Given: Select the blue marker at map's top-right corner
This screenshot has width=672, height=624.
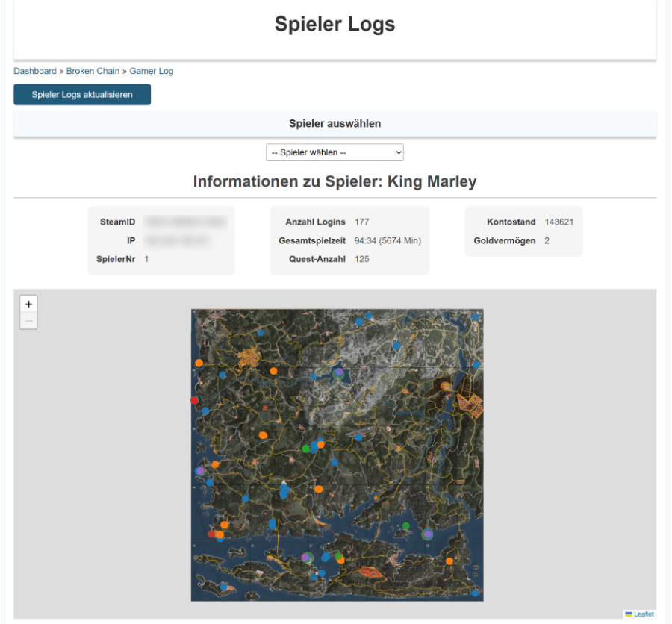Looking at the screenshot, I should [x=476, y=316].
